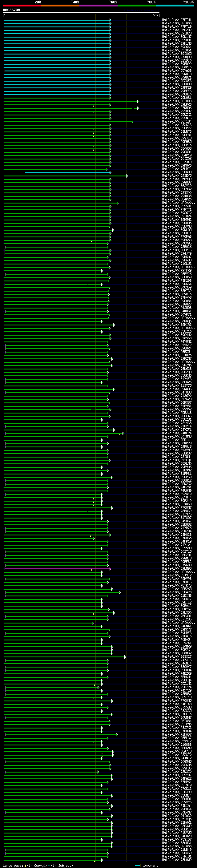This screenshot has height=868, width=197.
Task: Open hit UniRef100_B9S891
Action: click(177, 40)
